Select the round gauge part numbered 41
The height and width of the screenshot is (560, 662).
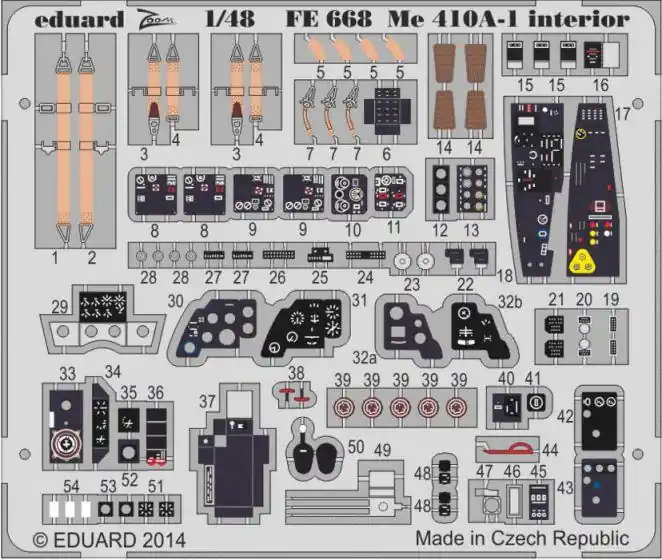536,401
